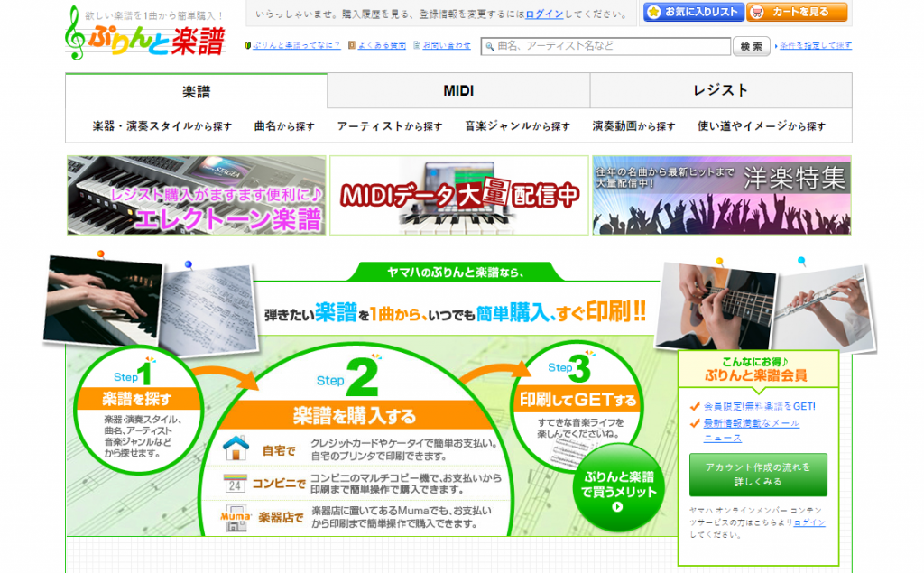Switch to the MIDI tab
The width and height of the screenshot is (924, 573).
point(458,91)
